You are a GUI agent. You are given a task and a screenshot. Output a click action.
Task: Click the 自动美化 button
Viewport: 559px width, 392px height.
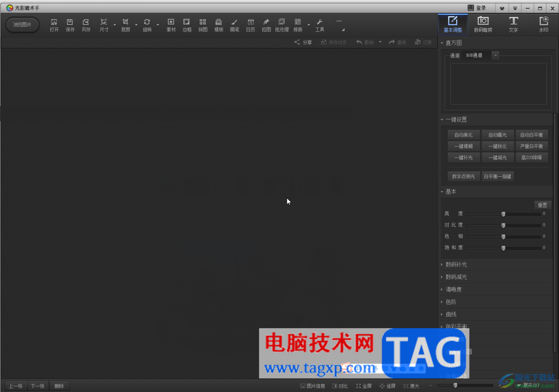click(x=463, y=135)
